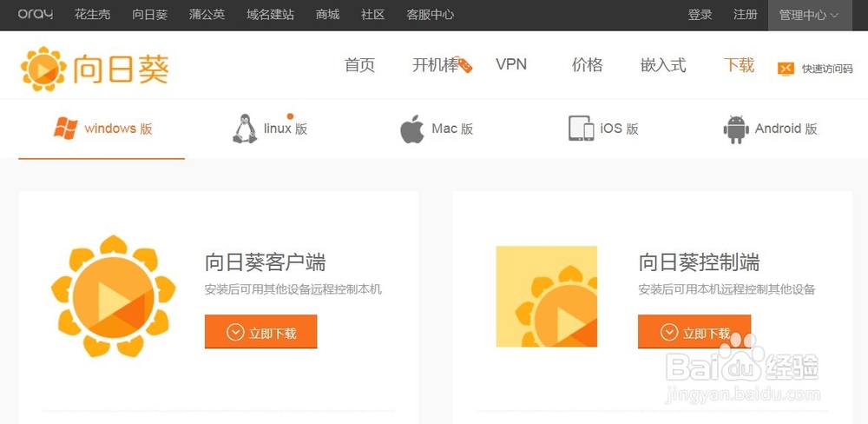Image resolution: width=868 pixels, height=424 pixels.
Task: Click the orange 快速访问码 icon
Action: click(786, 68)
